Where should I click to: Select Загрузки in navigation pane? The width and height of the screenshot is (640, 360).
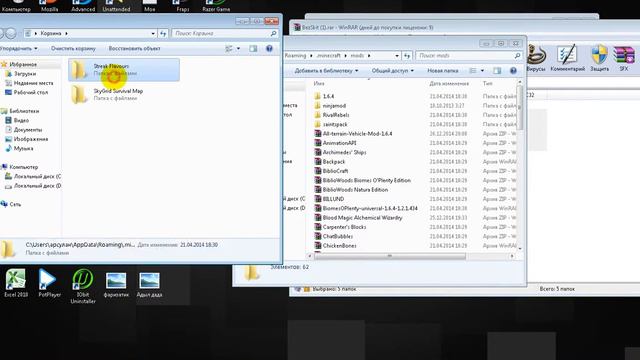(25, 74)
